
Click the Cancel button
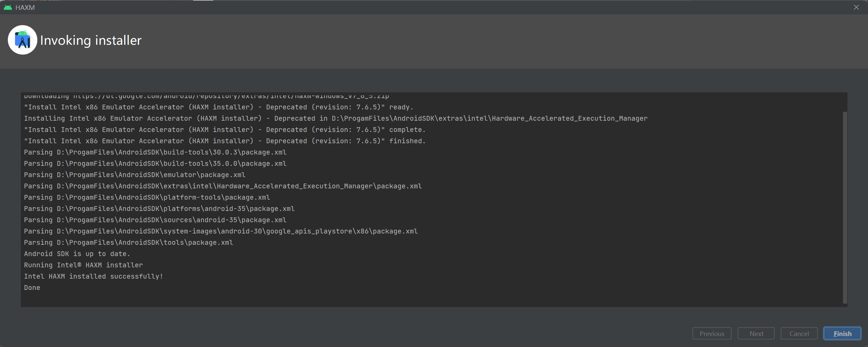(x=799, y=334)
